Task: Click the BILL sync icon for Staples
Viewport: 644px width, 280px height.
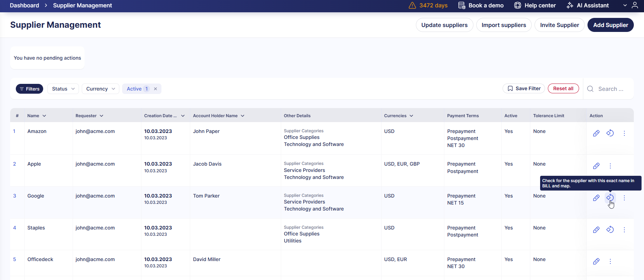Action: [x=610, y=229]
